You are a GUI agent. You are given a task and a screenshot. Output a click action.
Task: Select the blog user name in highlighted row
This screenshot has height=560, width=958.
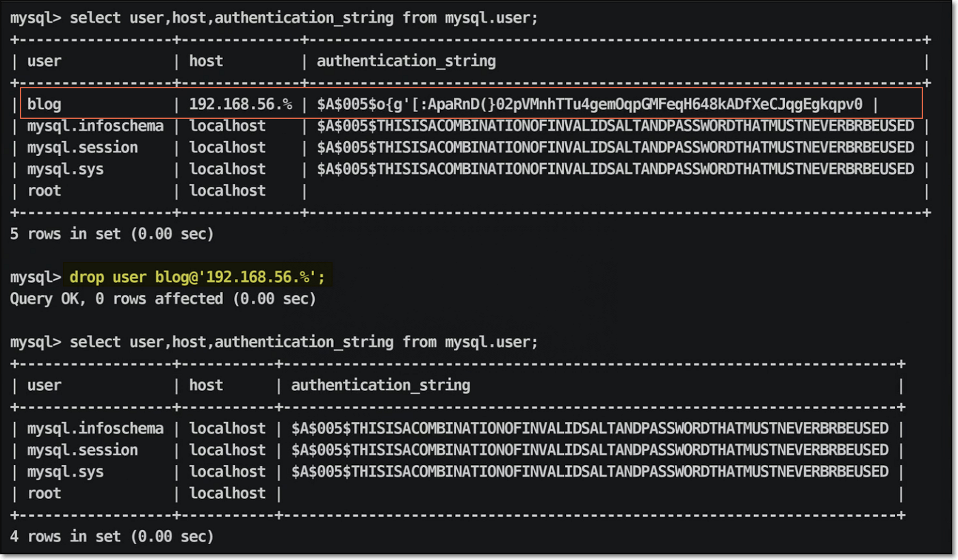(44, 105)
